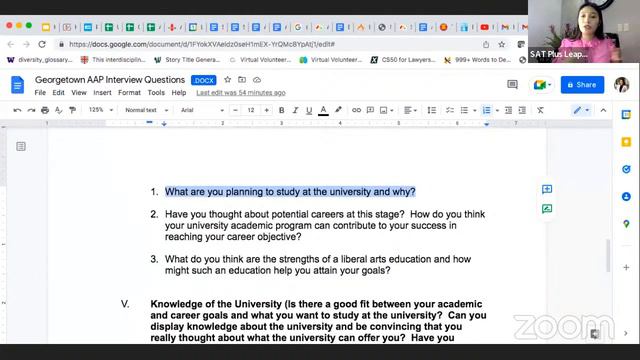Go to the Google Docs home icon
Screen dimensions: 640x360
[18, 85]
